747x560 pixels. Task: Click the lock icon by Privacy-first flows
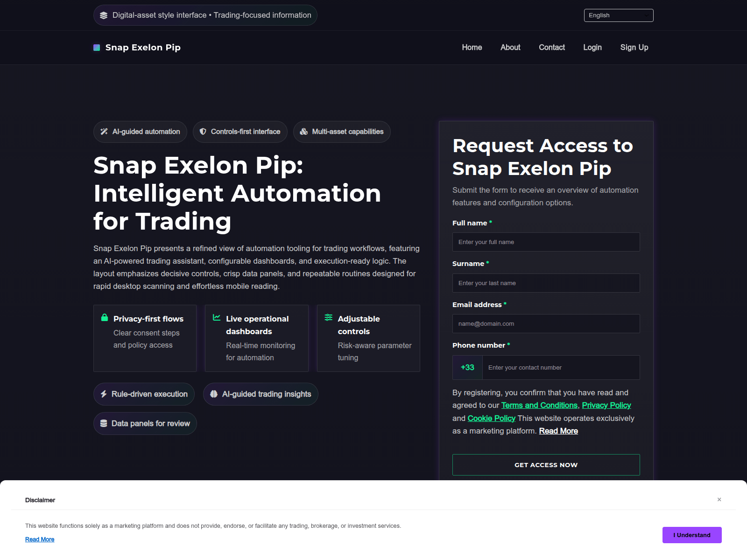click(105, 317)
